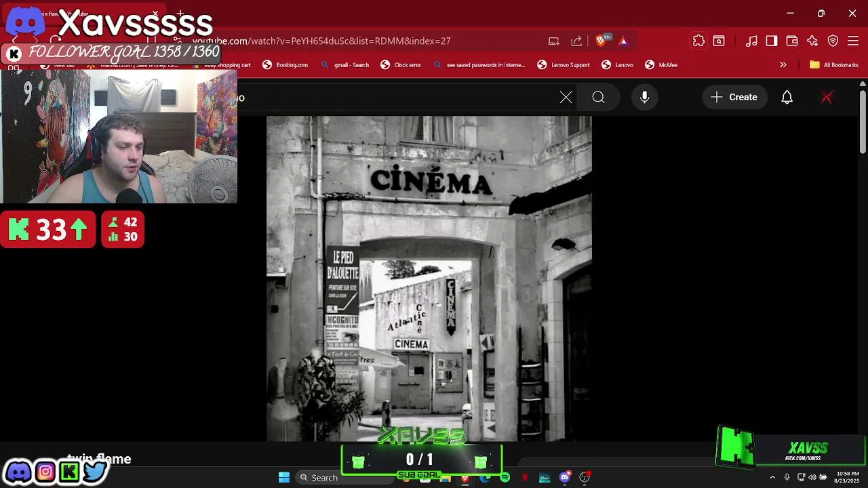Click the YouTube Create button
The image size is (868, 488).
(x=734, y=98)
